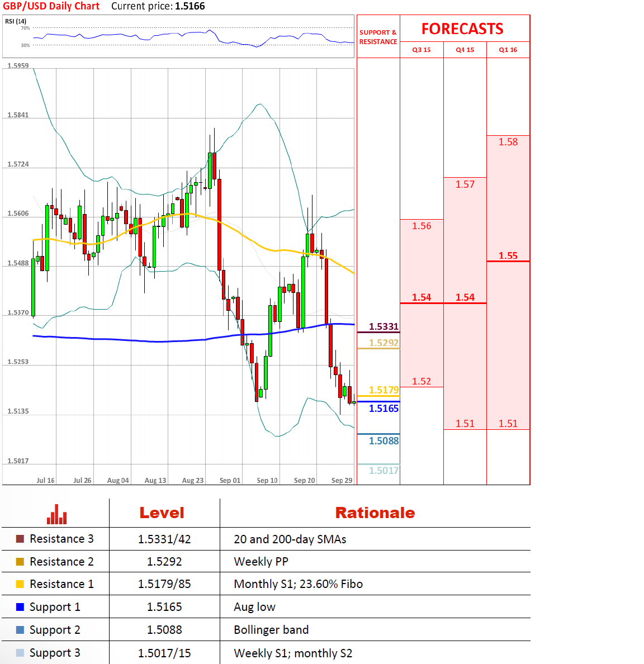Click the Level table column header

(x=162, y=513)
